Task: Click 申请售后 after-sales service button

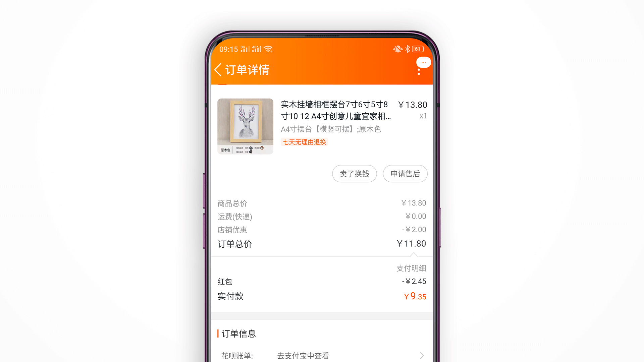Action: (404, 173)
